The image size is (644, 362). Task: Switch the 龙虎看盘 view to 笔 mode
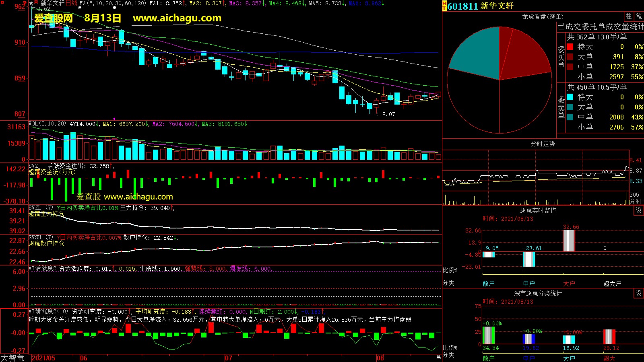[639, 16]
